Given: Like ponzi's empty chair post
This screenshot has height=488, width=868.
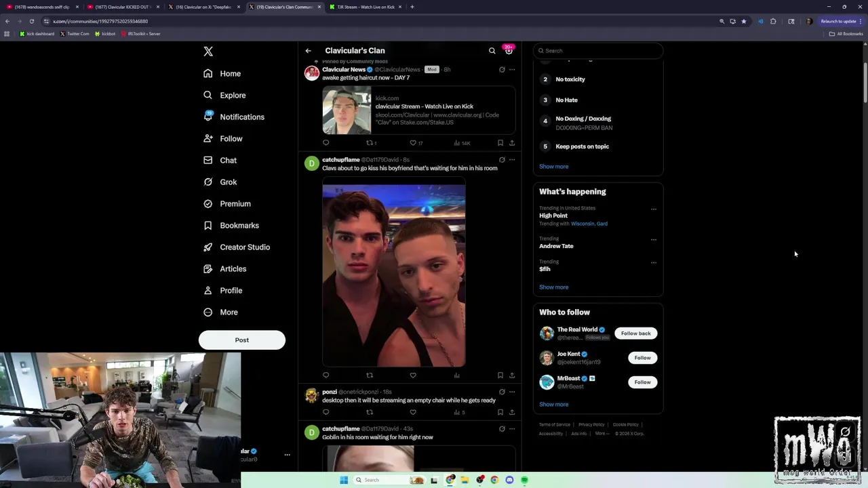Looking at the screenshot, I should (x=413, y=412).
